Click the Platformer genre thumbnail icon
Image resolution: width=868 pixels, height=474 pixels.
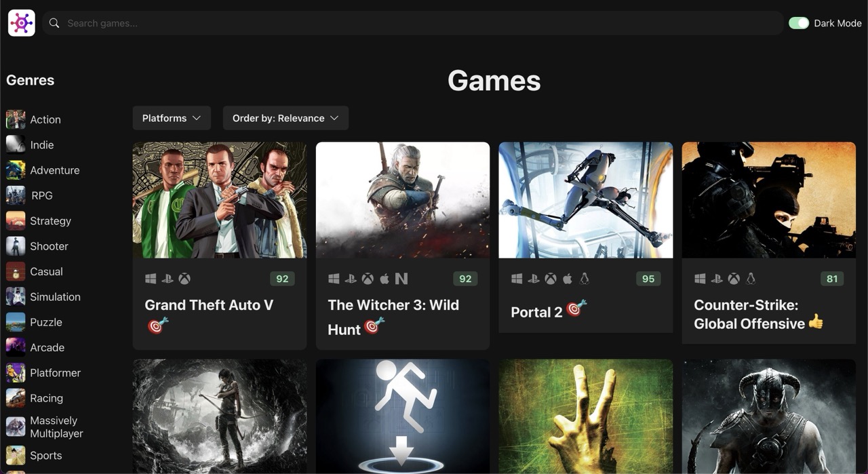pos(16,372)
